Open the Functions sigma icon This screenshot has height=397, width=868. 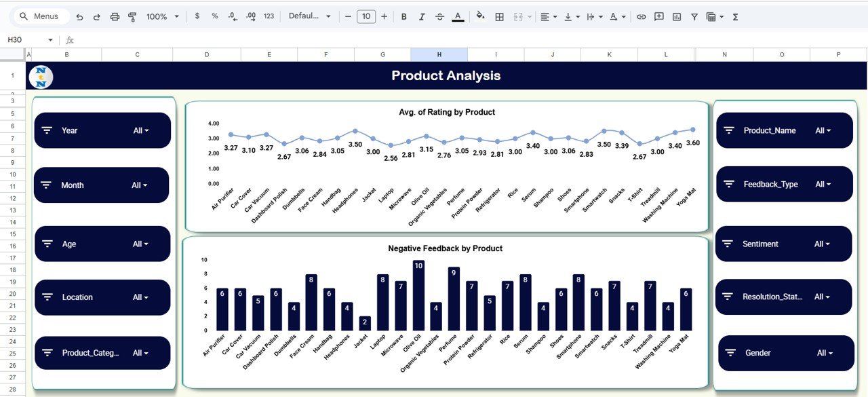pyautogui.click(x=736, y=16)
